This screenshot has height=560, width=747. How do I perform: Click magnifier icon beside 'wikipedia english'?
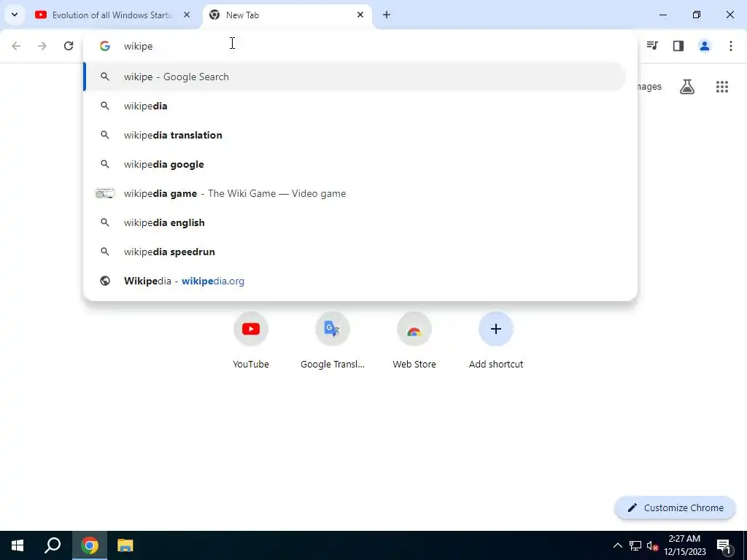[x=105, y=222]
